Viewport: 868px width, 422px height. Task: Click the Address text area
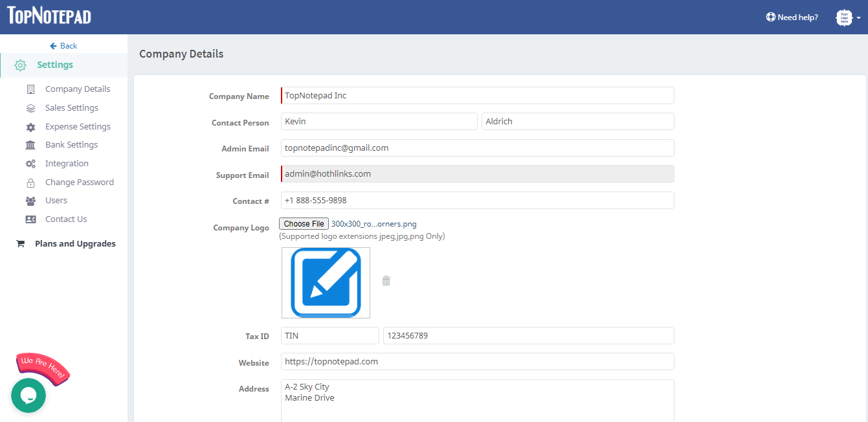pyautogui.click(x=478, y=401)
